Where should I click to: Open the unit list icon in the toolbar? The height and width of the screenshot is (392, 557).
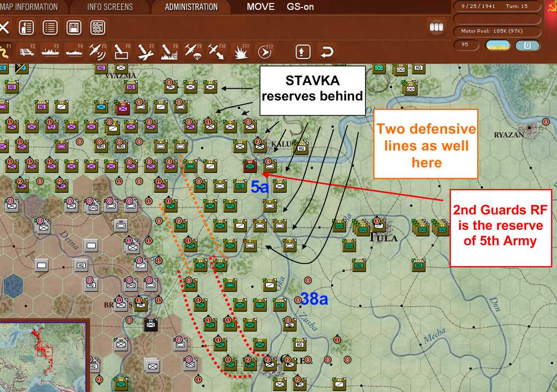coord(50,27)
